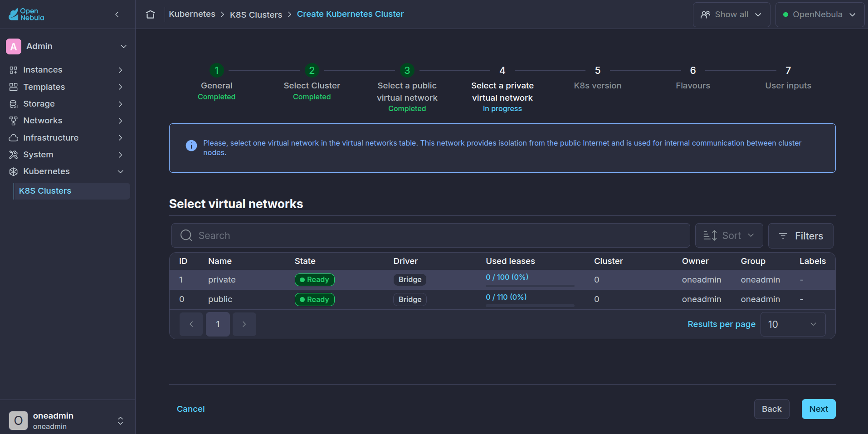This screenshot has height=434, width=868.
Task: Click the Bridge badge of public network
Action: [x=410, y=300]
